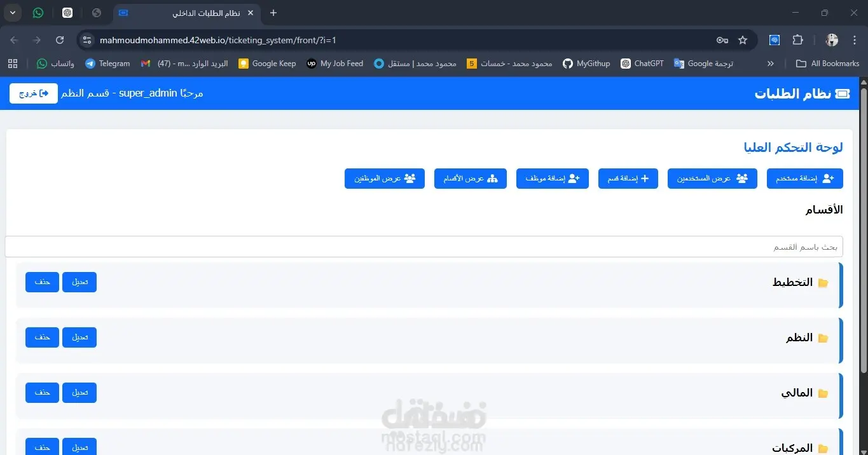
Task: Open the Extensions puzzle icon
Action: [797, 40]
